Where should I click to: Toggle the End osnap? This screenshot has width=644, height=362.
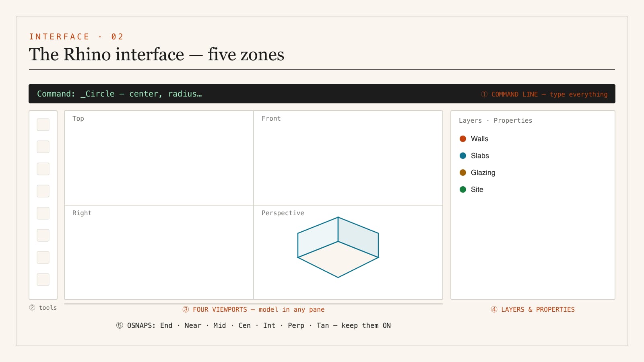click(x=166, y=325)
